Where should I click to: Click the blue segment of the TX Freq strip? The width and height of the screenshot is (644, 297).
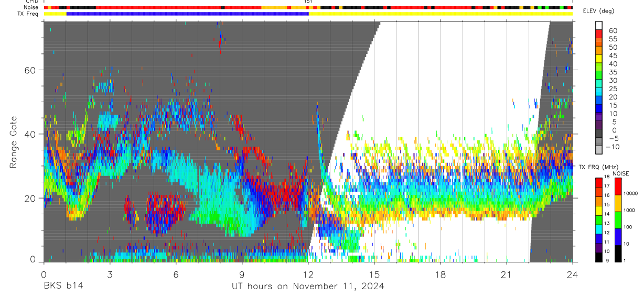(187, 14)
